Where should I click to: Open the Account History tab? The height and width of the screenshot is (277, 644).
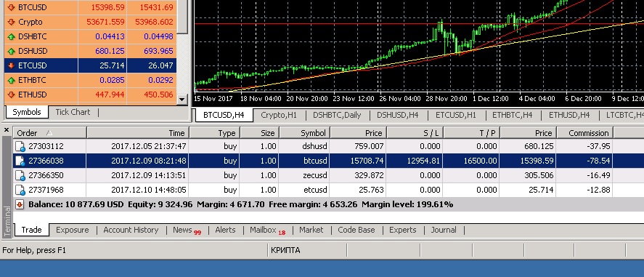tap(131, 230)
